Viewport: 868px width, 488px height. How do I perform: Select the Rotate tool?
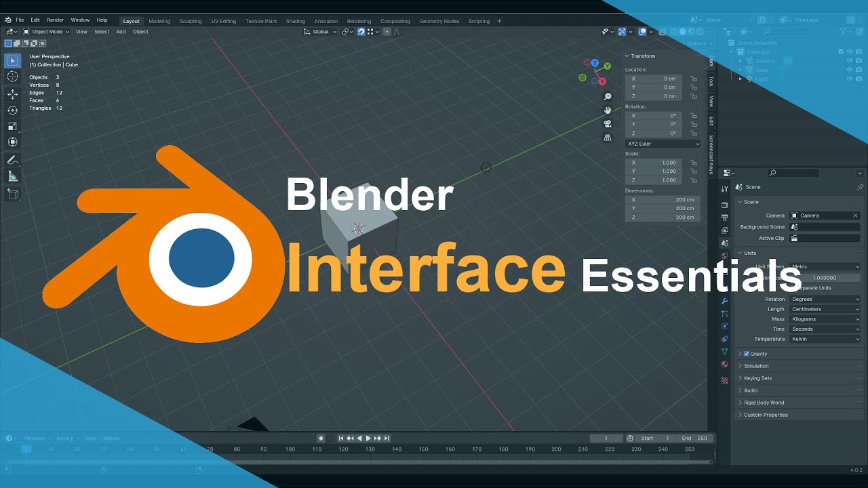click(12, 110)
